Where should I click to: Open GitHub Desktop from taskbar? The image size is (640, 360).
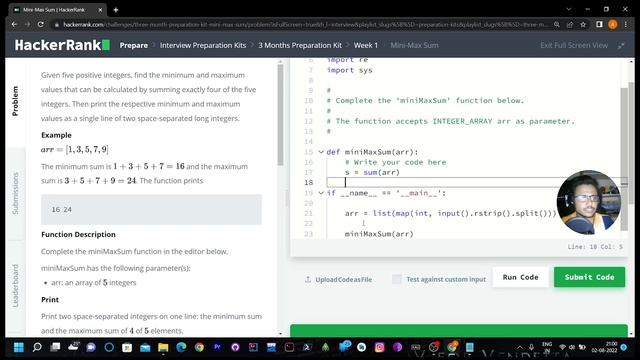(x=235, y=347)
